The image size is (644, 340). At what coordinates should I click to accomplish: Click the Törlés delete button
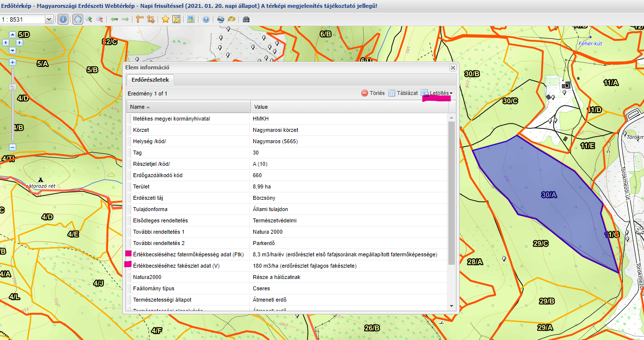tap(373, 93)
